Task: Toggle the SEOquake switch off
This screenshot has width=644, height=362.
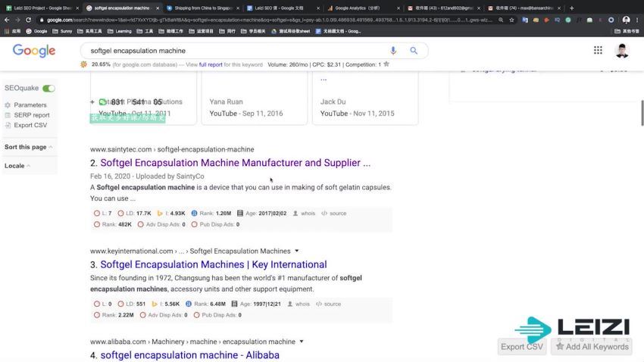Action: coord(49,89)
